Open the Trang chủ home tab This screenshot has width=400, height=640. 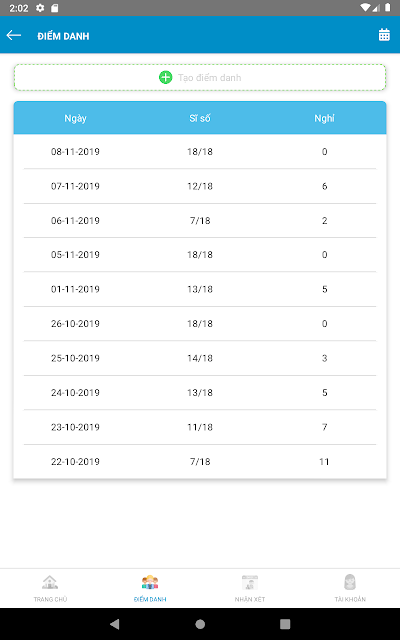click(50, 588)
